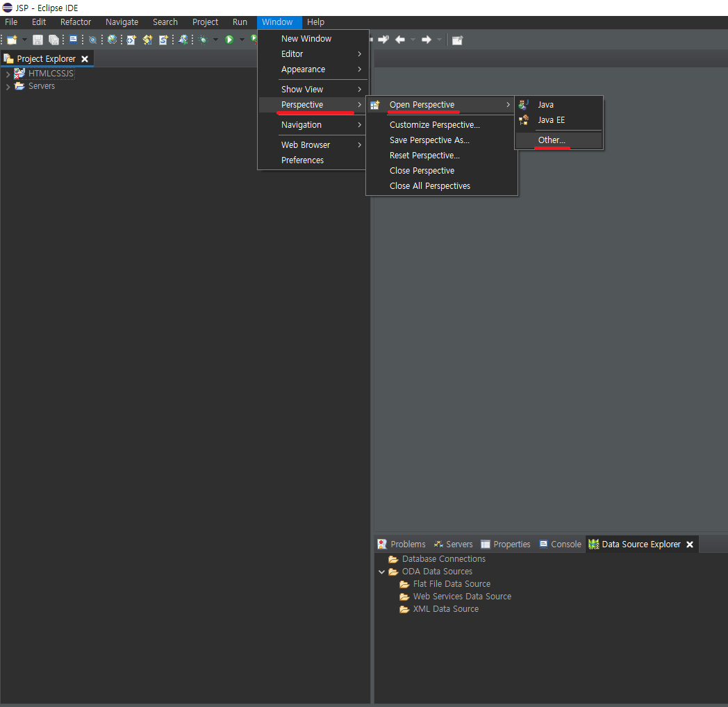The image size is (728, 707).
Task: Select XML Data Source folder
Action: coord(446,609)
